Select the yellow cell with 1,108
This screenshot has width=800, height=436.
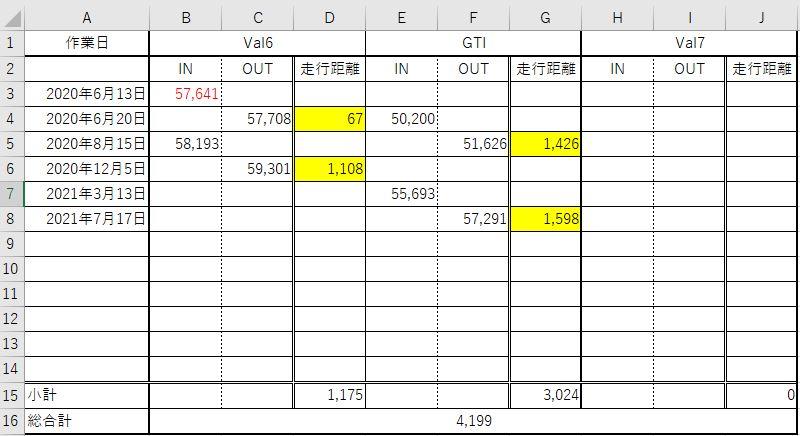(330, 169)
